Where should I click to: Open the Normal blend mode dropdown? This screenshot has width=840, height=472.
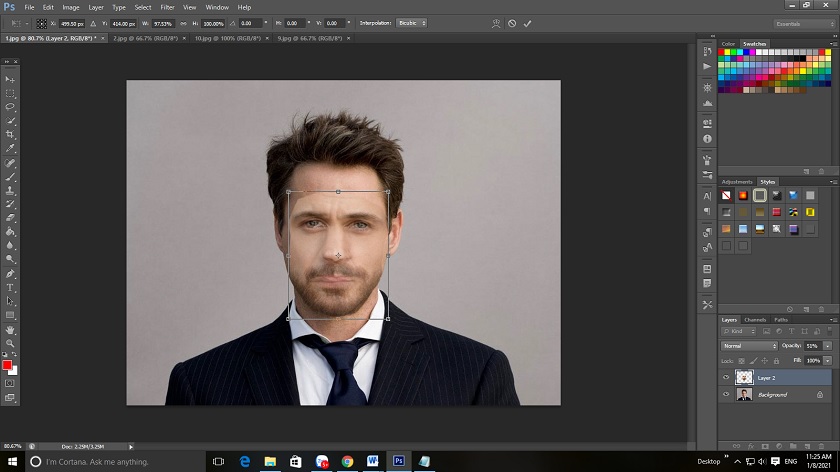click(749, 346)
